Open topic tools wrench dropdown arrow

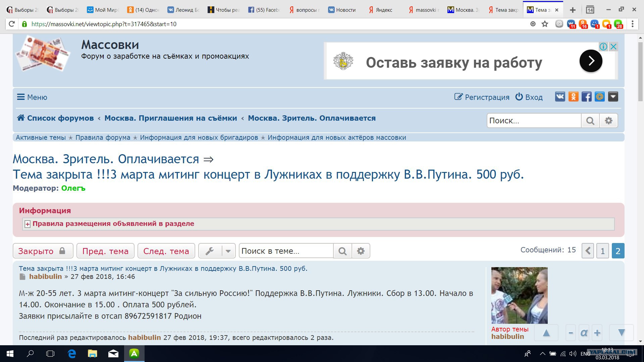click(x=228, y=251)
